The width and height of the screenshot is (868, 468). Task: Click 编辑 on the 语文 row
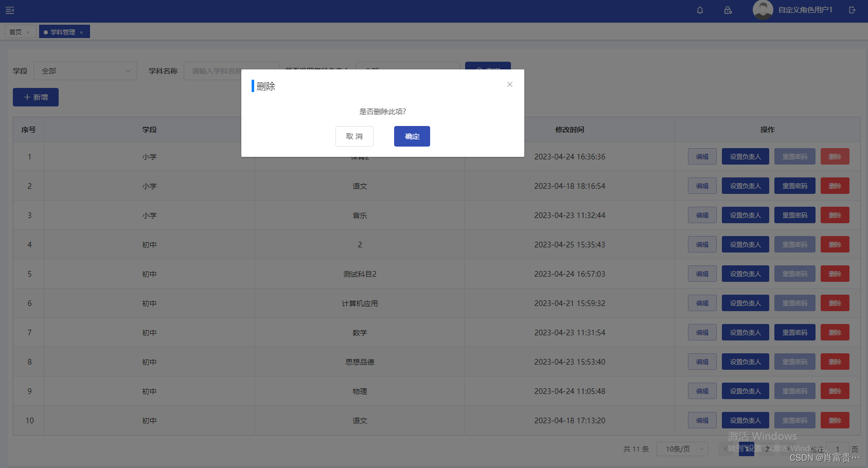(x=702, y=186)
